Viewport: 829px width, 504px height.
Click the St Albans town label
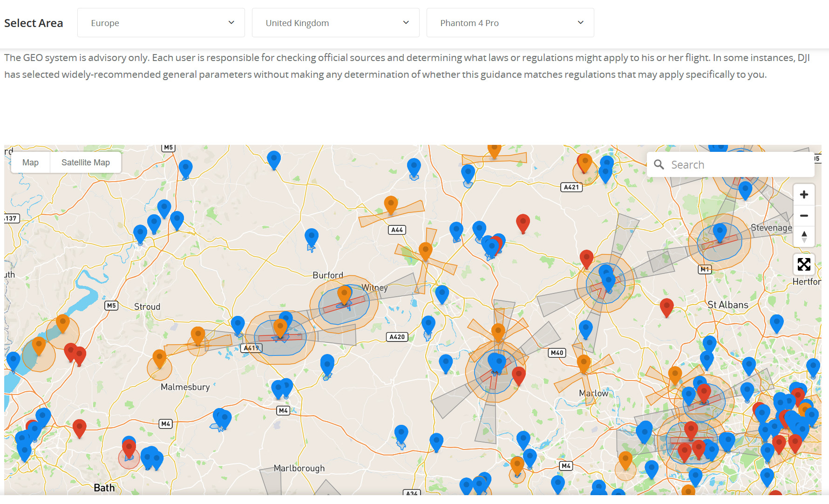point(727,305)
